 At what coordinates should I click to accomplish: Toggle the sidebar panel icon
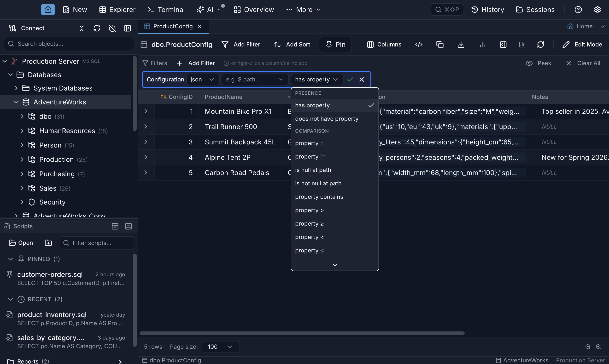tap(128, 28)
